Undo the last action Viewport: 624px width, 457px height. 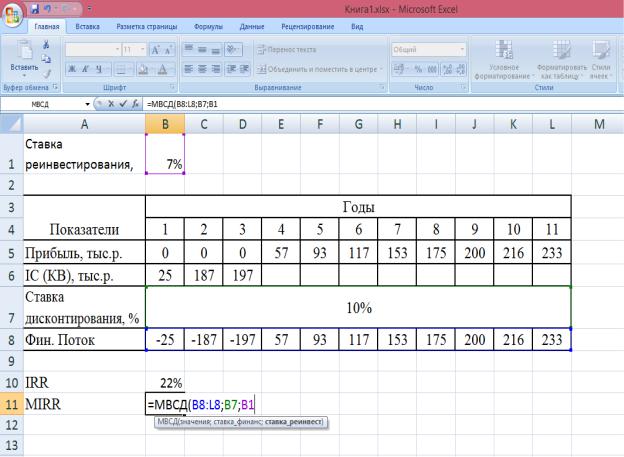pyautogui.click(x=49, y=8)
